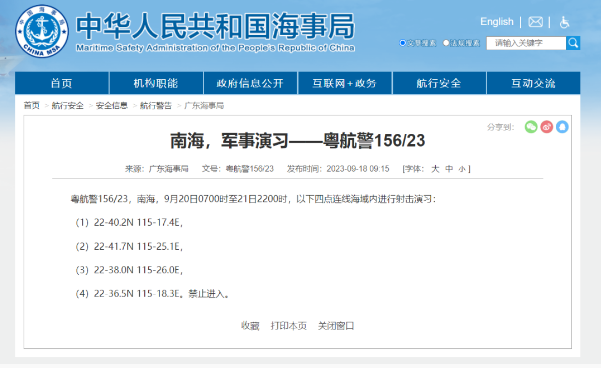Share article via green WeChat icon

pyautogui.click(x=531, y=127)
